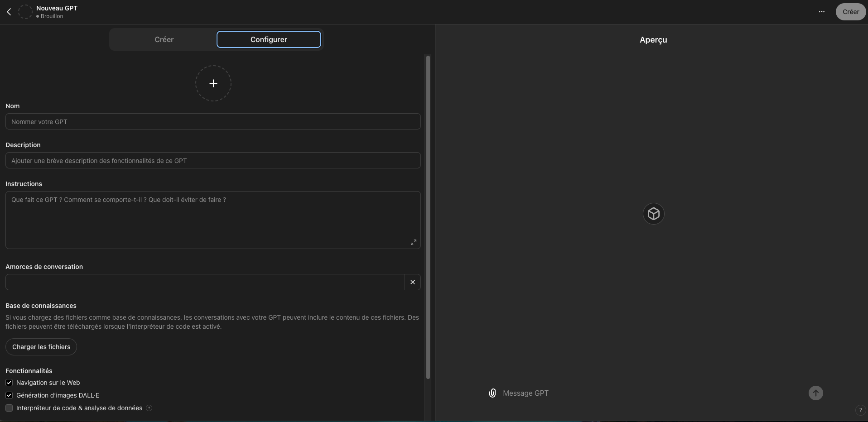Uncheck Génération d'images DALL·E
The height and width of the screenshot is (422, 868).
point(9,395)
